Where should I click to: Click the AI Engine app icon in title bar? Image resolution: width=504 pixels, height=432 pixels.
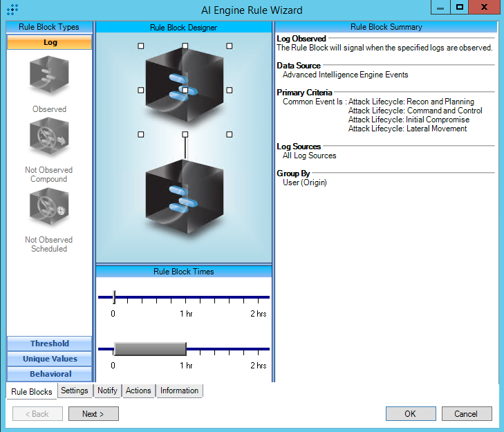(12, 10)
